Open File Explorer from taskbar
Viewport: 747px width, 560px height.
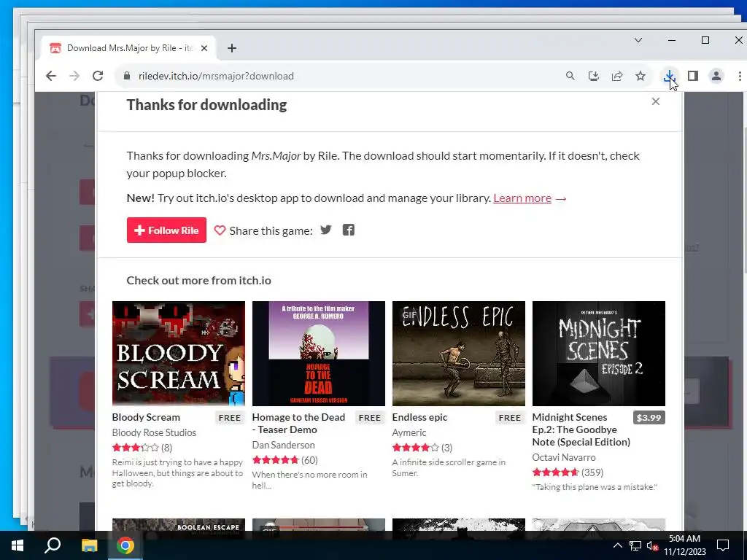click(x=89, y=545)
